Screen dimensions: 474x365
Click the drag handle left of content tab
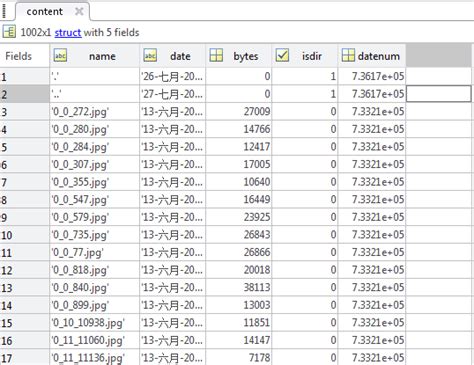(4, 10)
